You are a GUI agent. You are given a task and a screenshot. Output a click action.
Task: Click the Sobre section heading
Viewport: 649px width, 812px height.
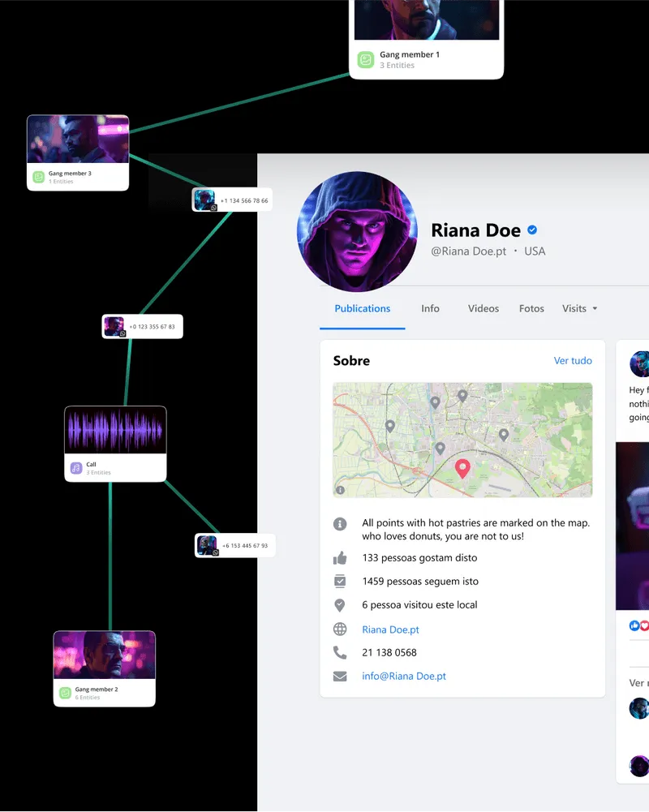click(351, 360)
